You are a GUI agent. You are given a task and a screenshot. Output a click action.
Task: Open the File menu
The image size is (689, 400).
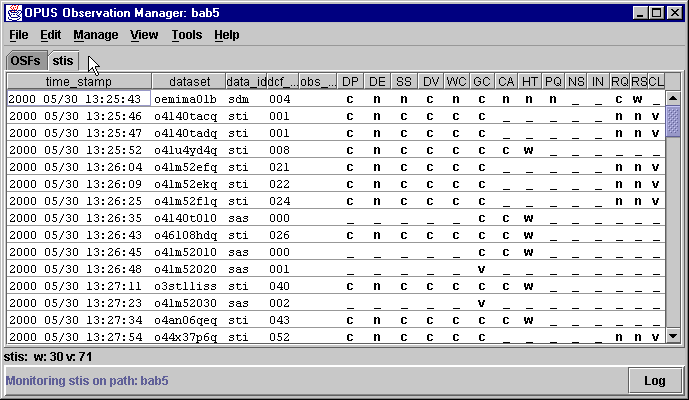point(18,35)
